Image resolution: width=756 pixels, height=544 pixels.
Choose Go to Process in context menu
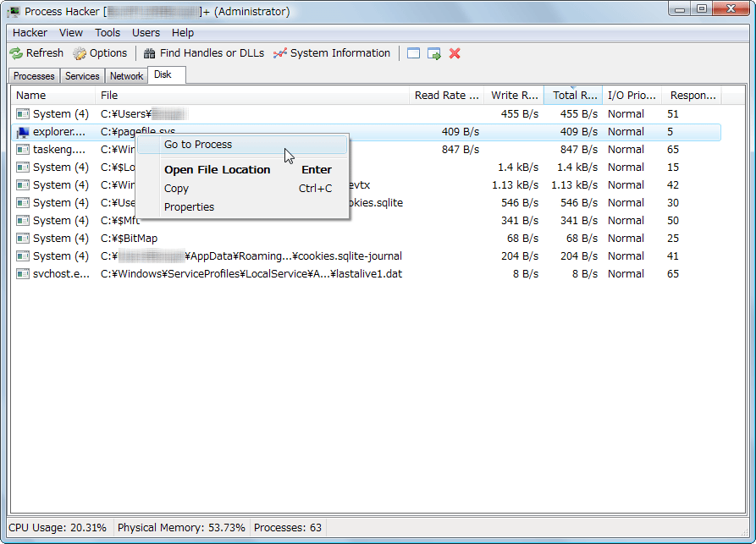point(242,145)
